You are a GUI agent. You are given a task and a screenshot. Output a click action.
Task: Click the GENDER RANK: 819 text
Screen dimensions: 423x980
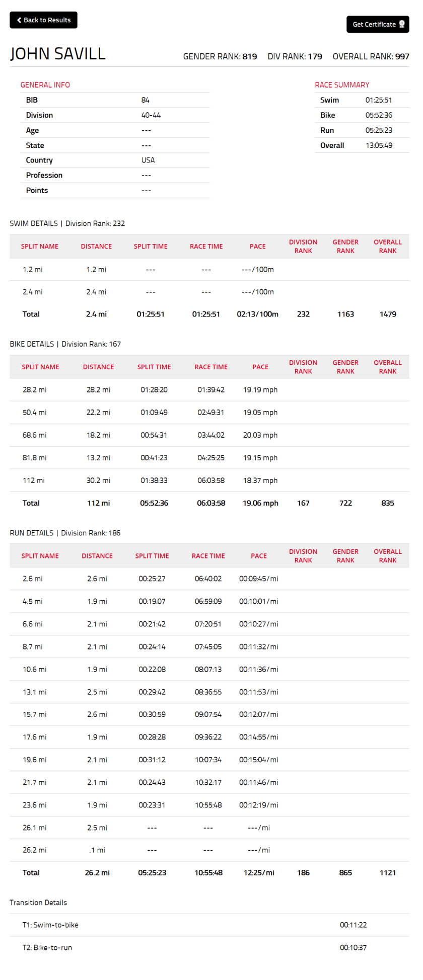tap(220, 56)
